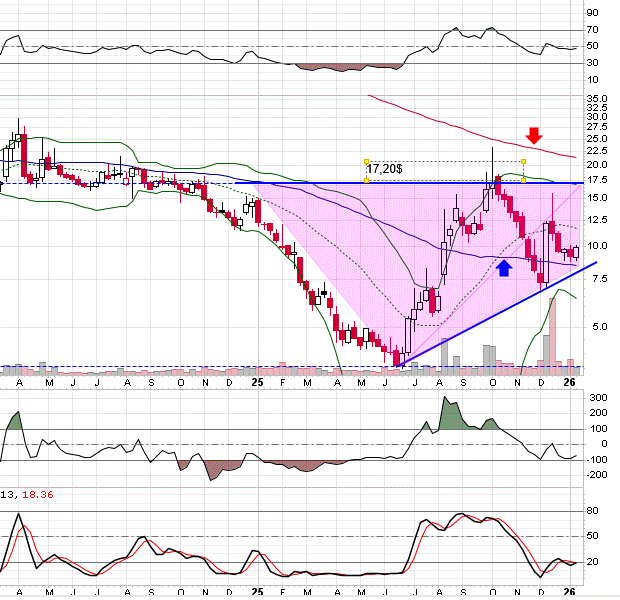Click the green peak area in CCI panel
Image resolution: width=620 pixels, height=600 pixels.
click(451, 413)
